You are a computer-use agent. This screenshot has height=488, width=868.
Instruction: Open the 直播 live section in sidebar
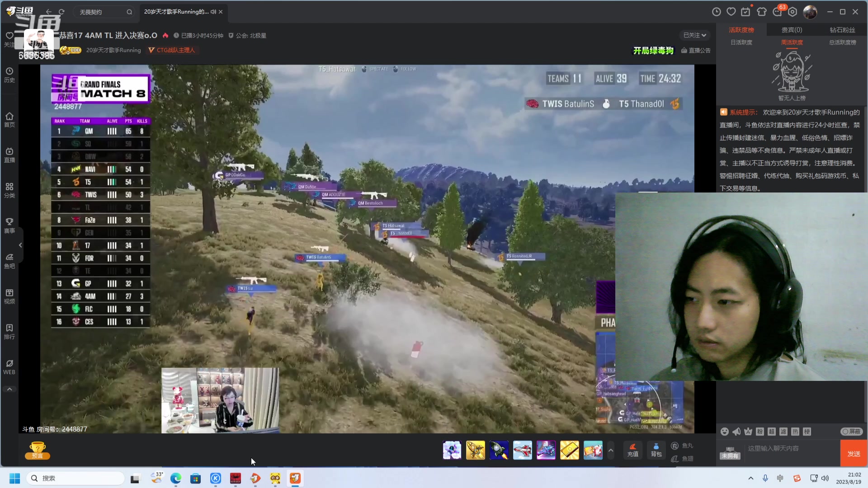[9, 155]
